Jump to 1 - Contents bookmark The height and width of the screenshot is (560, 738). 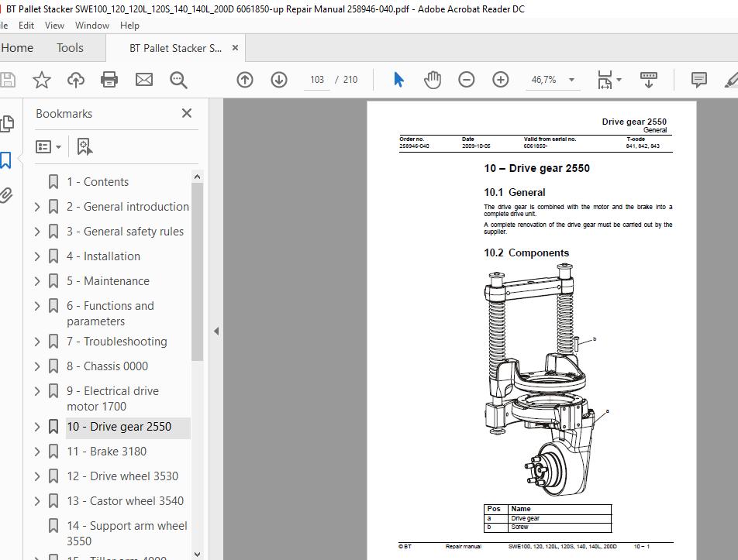(98, 182)
